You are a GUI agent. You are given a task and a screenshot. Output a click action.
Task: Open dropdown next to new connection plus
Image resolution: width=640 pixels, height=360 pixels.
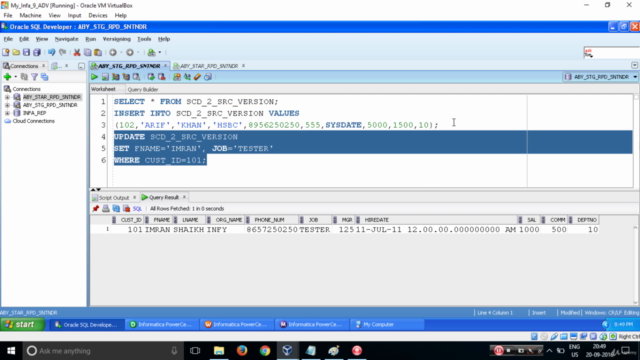click(16, 77)
